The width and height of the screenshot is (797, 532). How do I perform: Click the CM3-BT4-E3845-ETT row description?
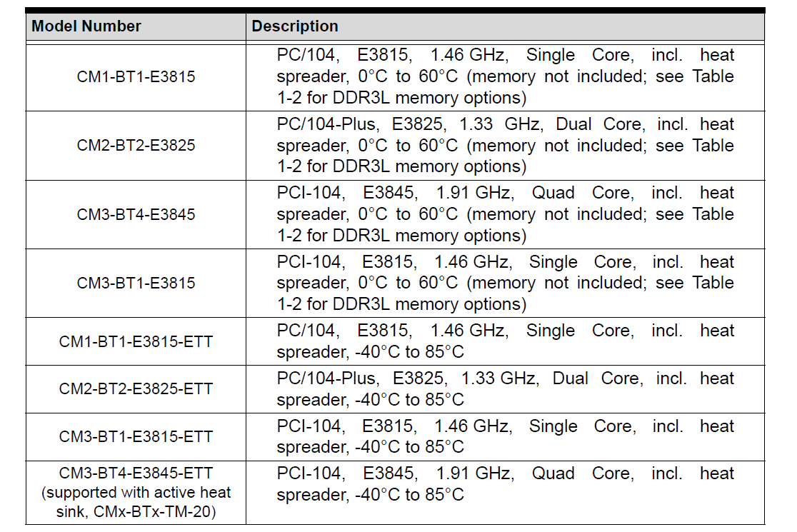point(505,484)
